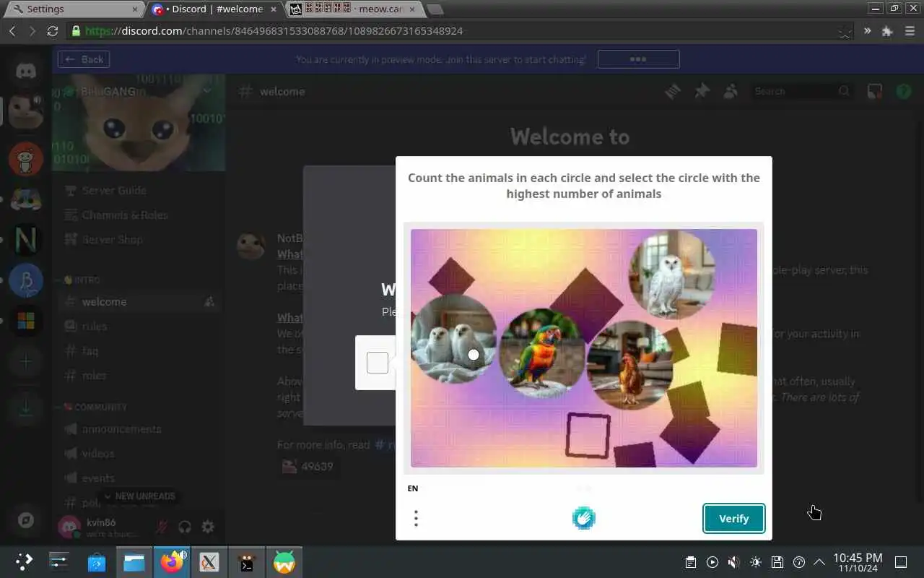This screenshot has width=924, height=578.
Task: Open the green N server icon
Action: pyautogui.click(x=26, y=240)
